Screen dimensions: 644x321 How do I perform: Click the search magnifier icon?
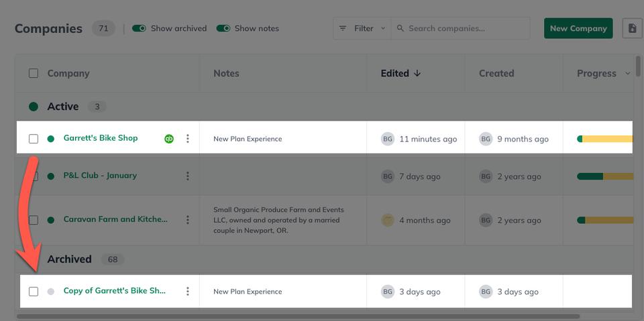pyautogui.click(x=400, y=28)
